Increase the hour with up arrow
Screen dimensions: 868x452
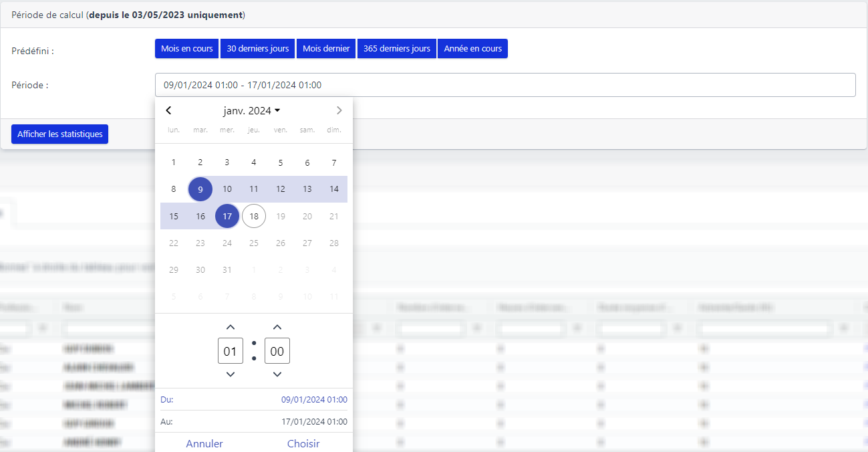231,327
